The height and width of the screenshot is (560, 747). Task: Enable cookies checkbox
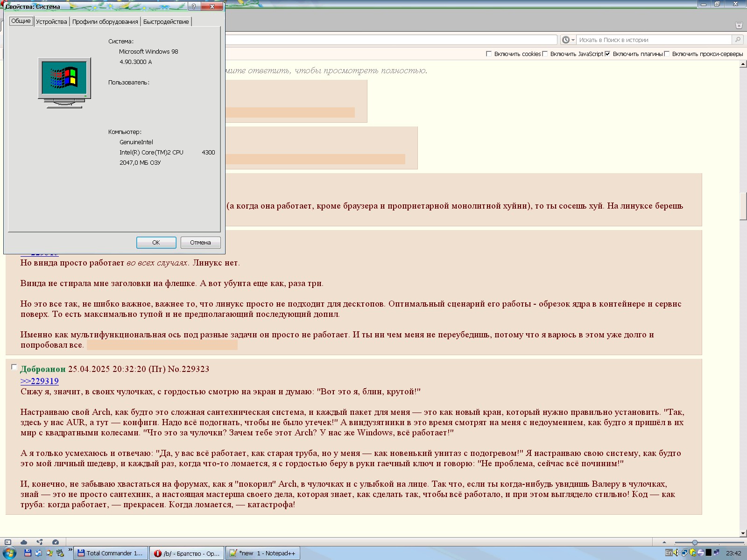click(x=489, y=54)
